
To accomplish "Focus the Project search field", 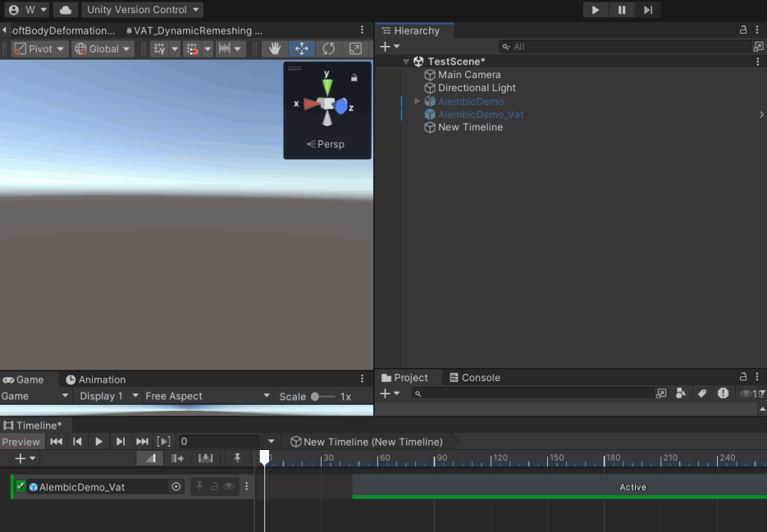I will [533, 393].
